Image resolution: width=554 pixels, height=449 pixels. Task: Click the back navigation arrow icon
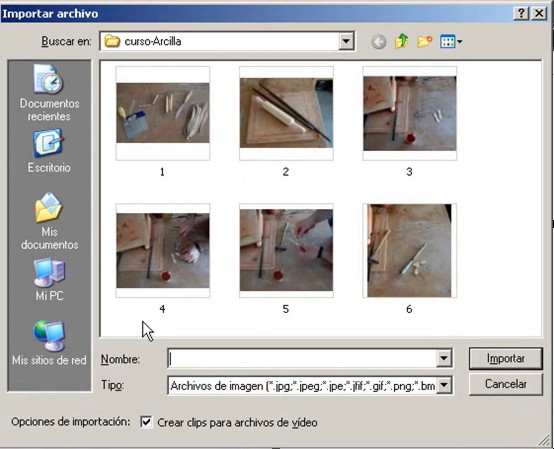[378, 42]
